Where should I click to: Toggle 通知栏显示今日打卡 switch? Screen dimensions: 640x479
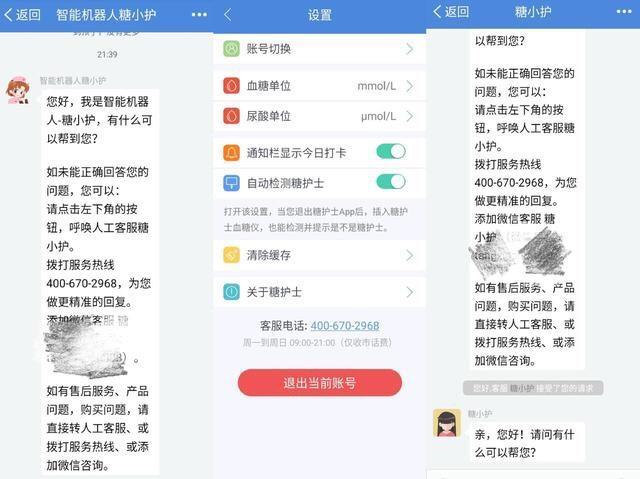coord(391,152)
